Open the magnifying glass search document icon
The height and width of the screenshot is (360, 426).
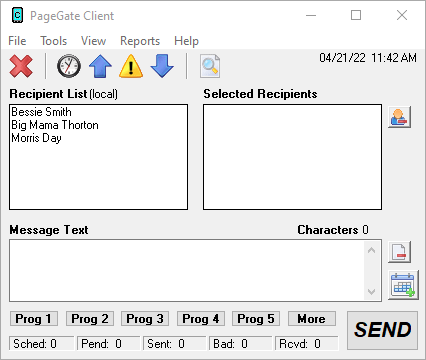(210, 66)
